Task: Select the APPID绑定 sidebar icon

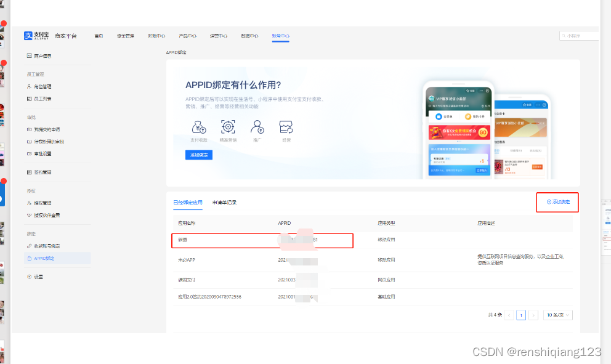Action: 29,258
